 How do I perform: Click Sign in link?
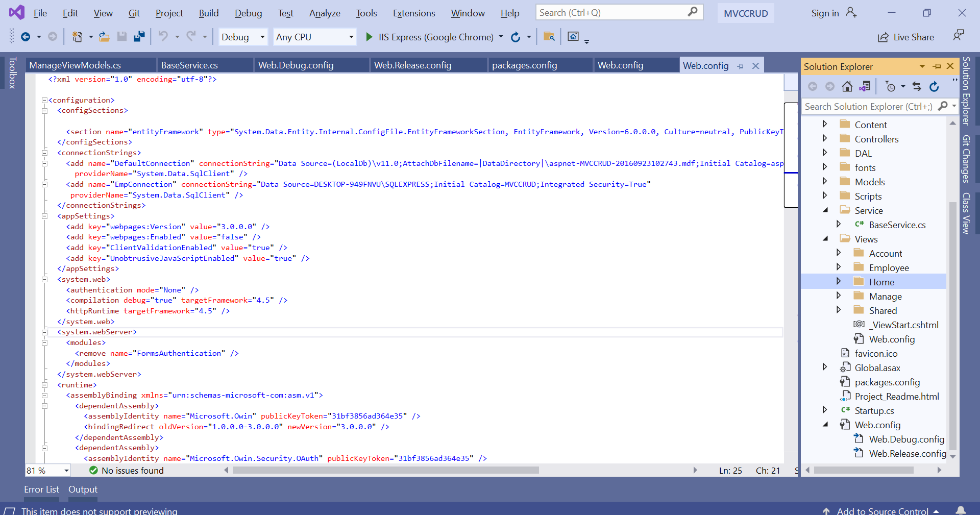pos(825,13)
